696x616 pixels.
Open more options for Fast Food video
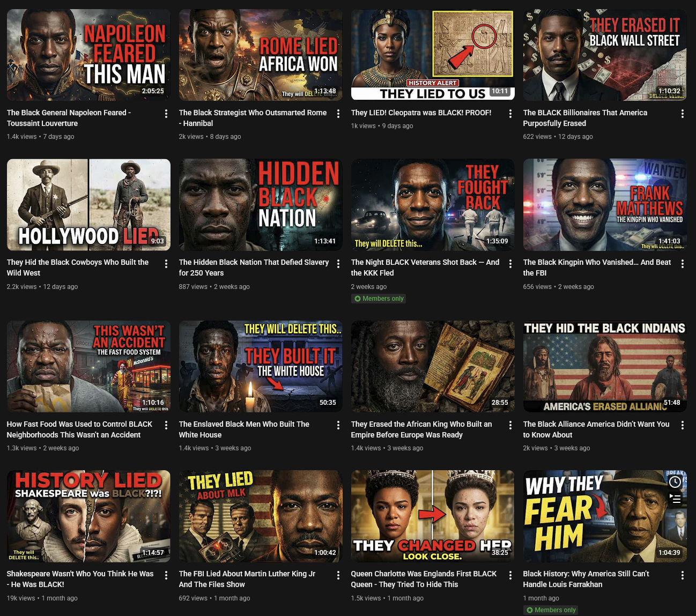tap(166, 425)
